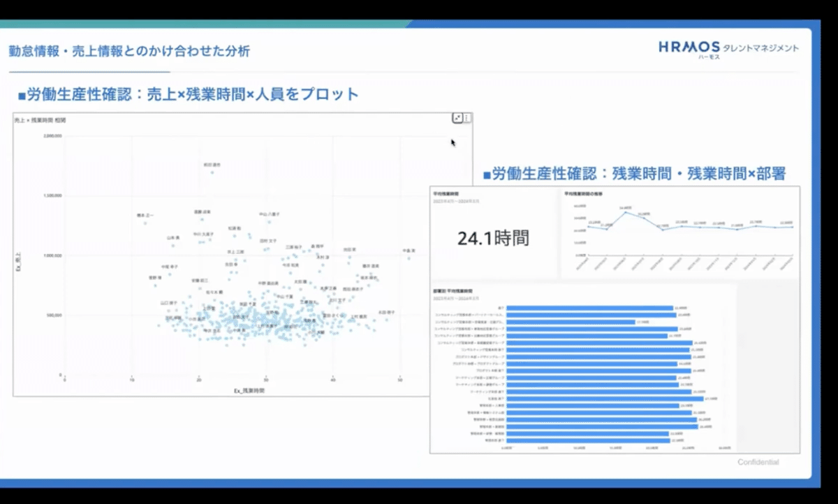The image size is (838, 504).
Task: Click the longest bar in the department chart
Action: [x=605, y=399]
